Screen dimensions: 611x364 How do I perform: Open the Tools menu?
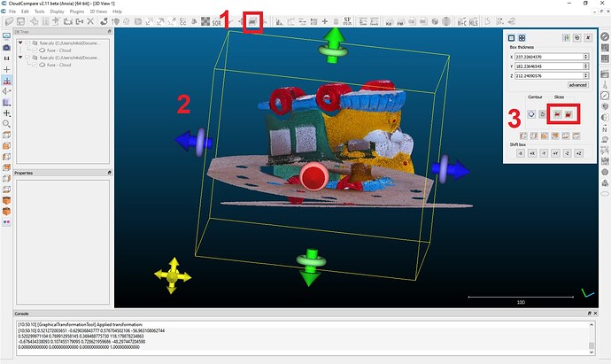39,12
